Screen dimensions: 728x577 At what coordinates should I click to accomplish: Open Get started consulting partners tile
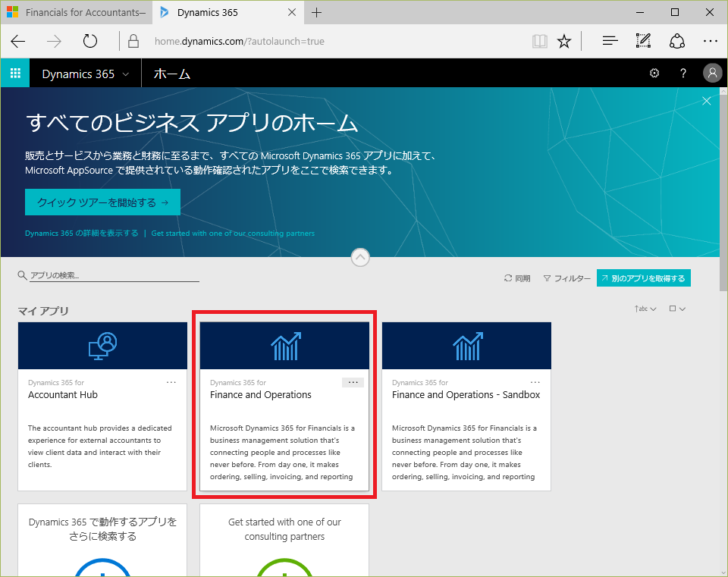pyautogui.click(x=284, y=541)
